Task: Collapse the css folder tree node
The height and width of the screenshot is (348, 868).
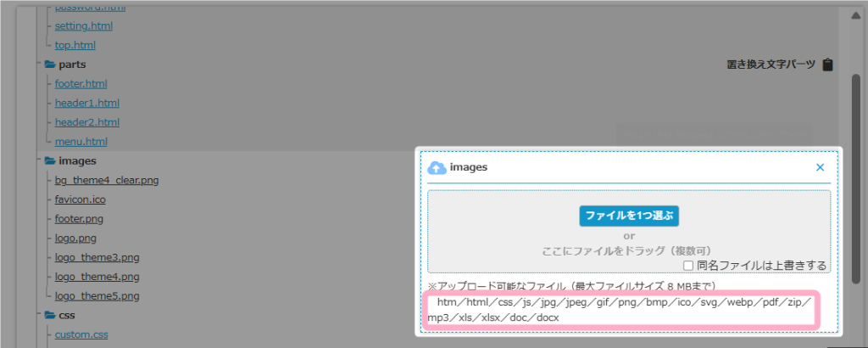Action: (40, 315)
